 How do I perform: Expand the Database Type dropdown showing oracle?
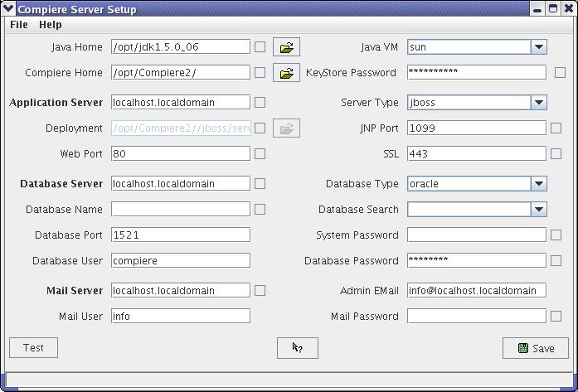coord(538,183)
